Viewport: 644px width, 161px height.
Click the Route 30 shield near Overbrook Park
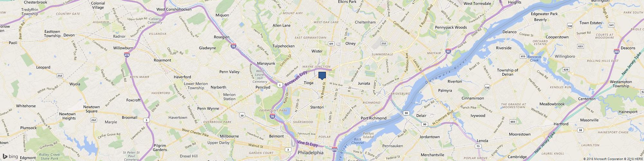(241, 115)
